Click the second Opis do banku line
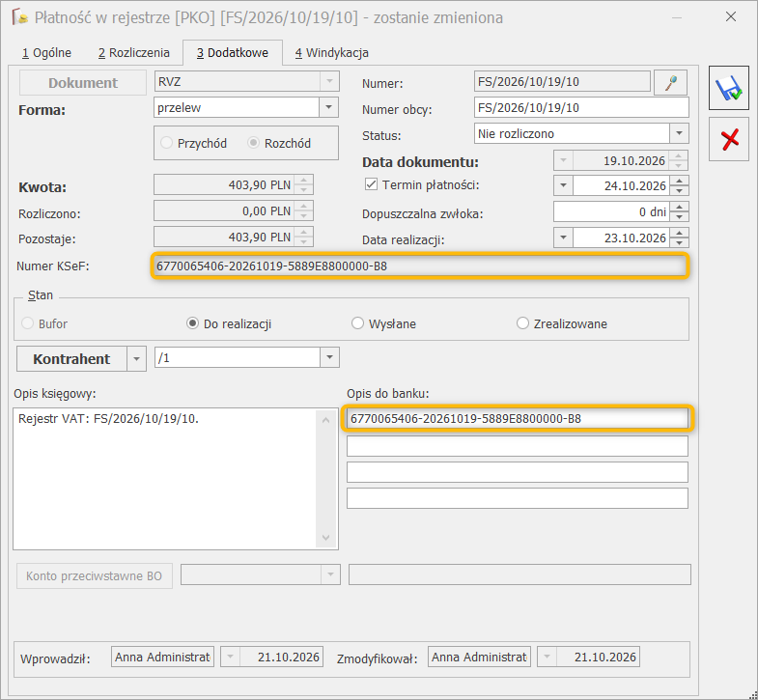The height and width of the screenshot is (700, 758). [518, 446]
